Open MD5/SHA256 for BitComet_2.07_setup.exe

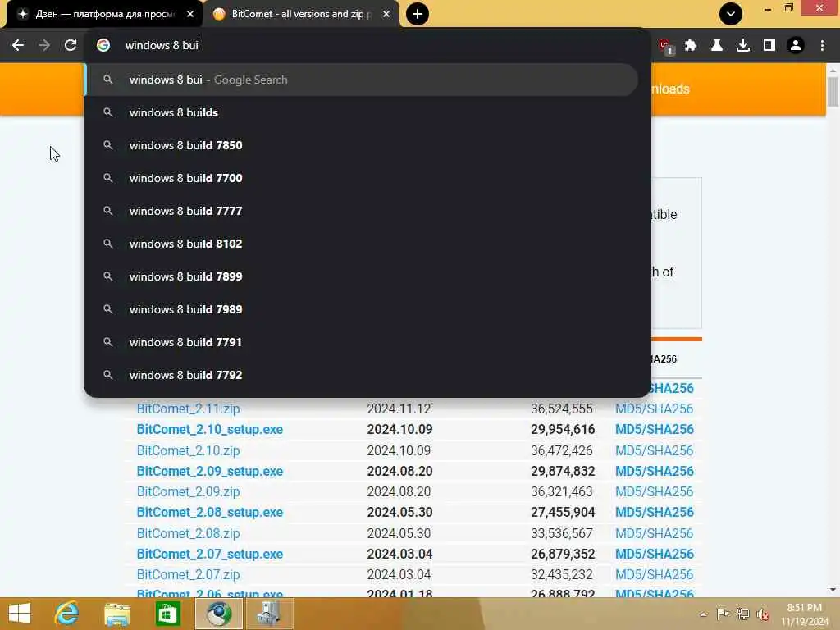coord(654,555)
